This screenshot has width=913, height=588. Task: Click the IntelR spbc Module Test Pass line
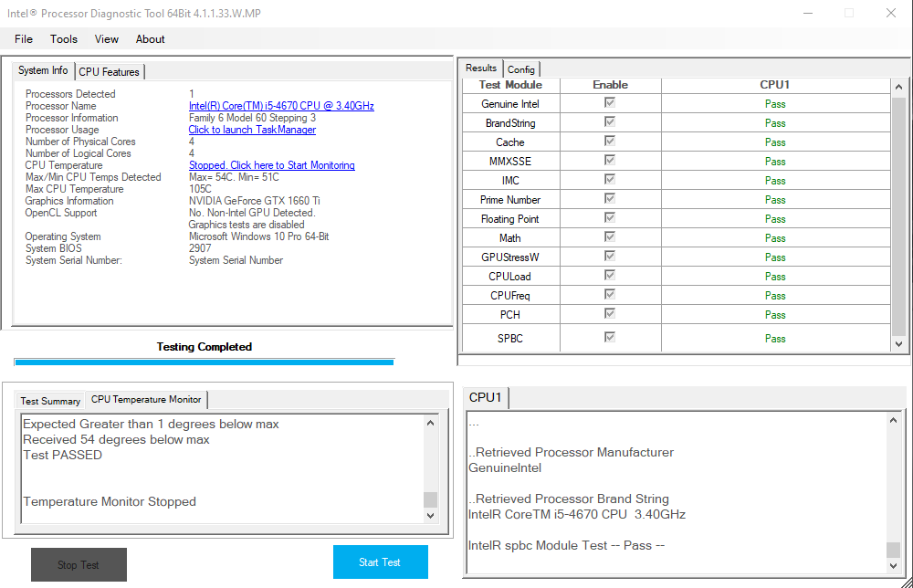(567, 545)
